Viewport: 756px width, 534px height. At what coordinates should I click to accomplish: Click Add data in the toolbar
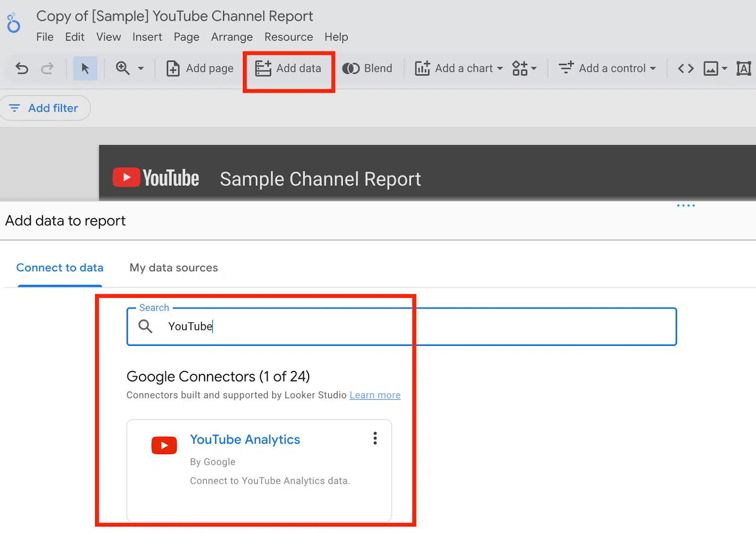(x=288, y=69)
